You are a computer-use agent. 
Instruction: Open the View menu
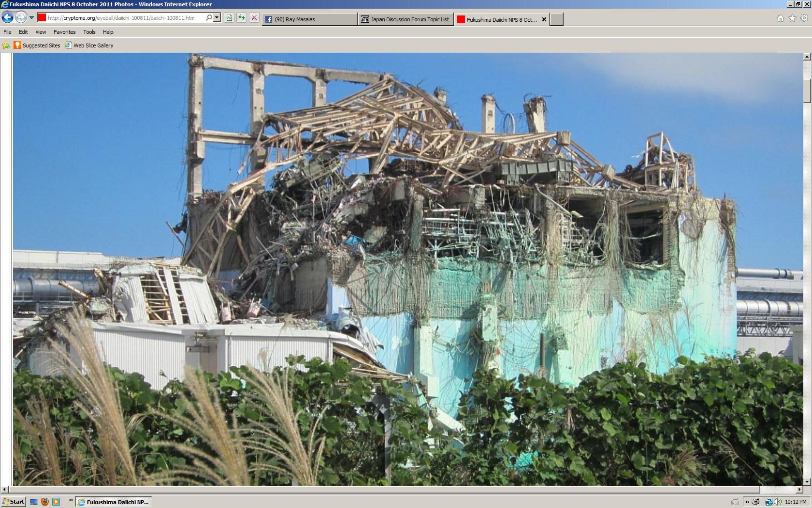pyautogui.click(x=41, y=32)
